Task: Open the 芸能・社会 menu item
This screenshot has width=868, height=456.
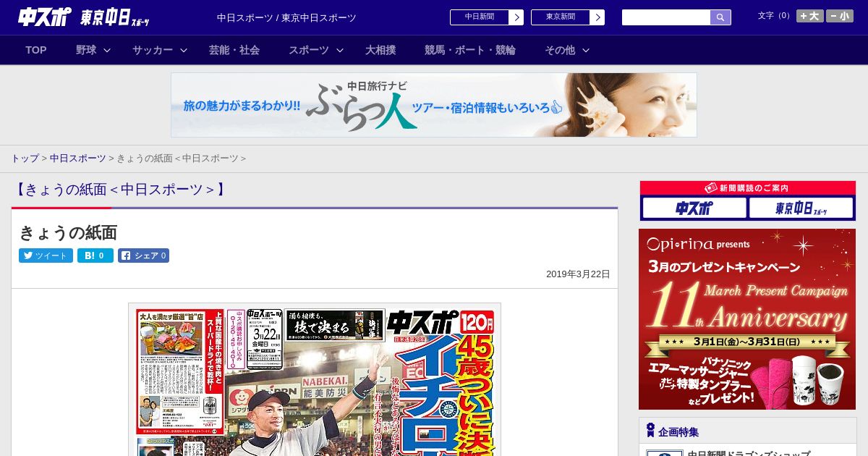Action: [234, 50]
